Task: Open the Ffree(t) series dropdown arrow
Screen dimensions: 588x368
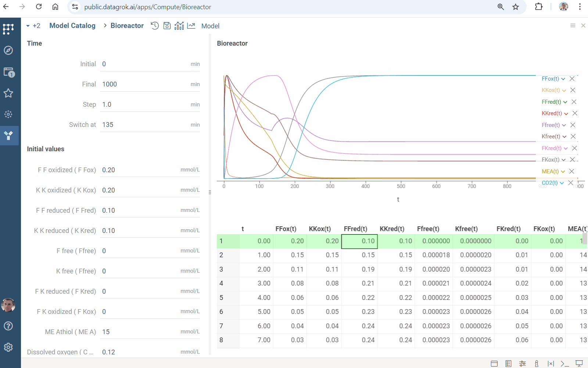Action: (564, 125)
